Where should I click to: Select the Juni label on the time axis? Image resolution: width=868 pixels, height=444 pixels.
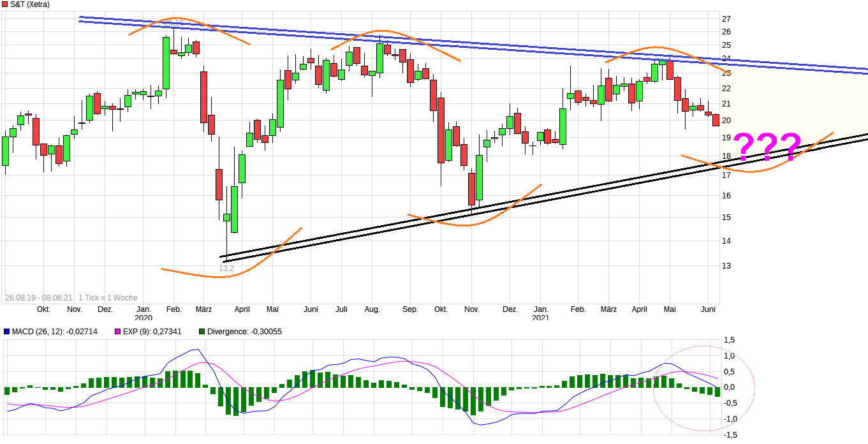[707, 309]
